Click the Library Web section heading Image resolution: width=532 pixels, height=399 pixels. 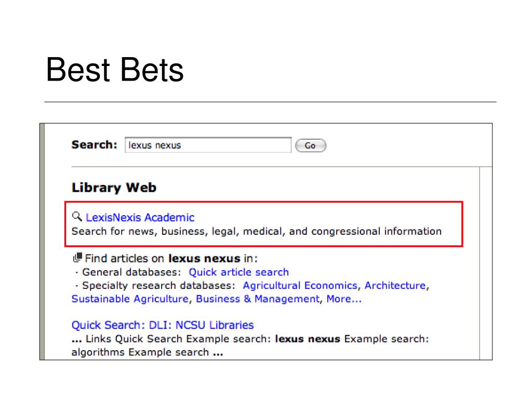[x=114, y=188]
